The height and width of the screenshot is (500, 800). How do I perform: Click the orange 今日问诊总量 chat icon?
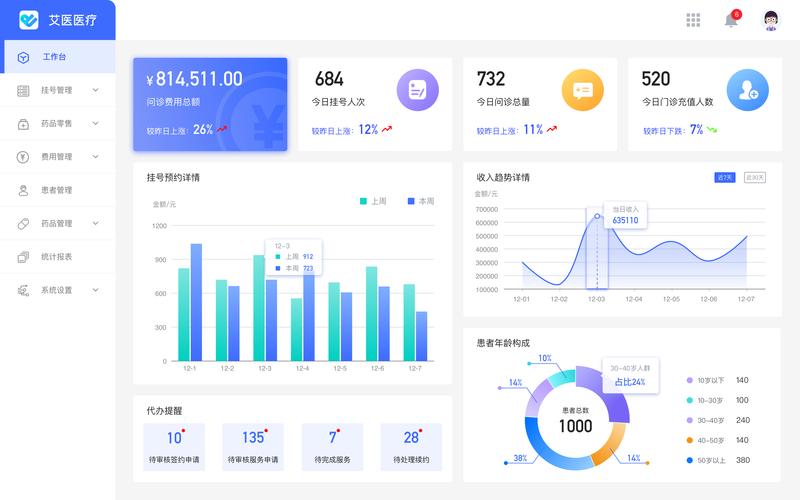tap(582, 89)
